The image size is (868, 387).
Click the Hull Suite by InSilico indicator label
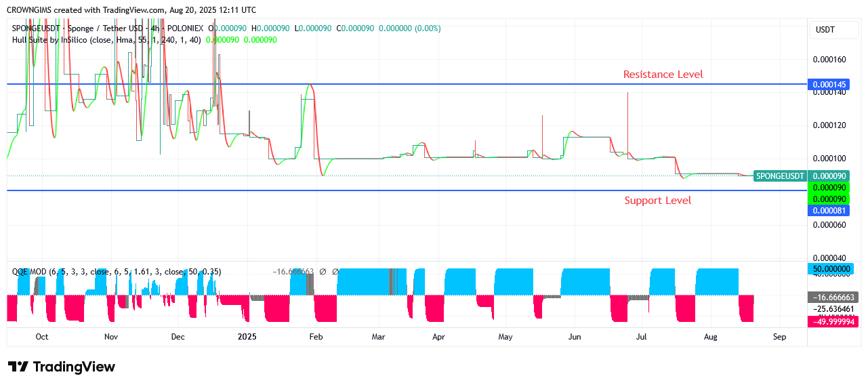coord(106,40)
